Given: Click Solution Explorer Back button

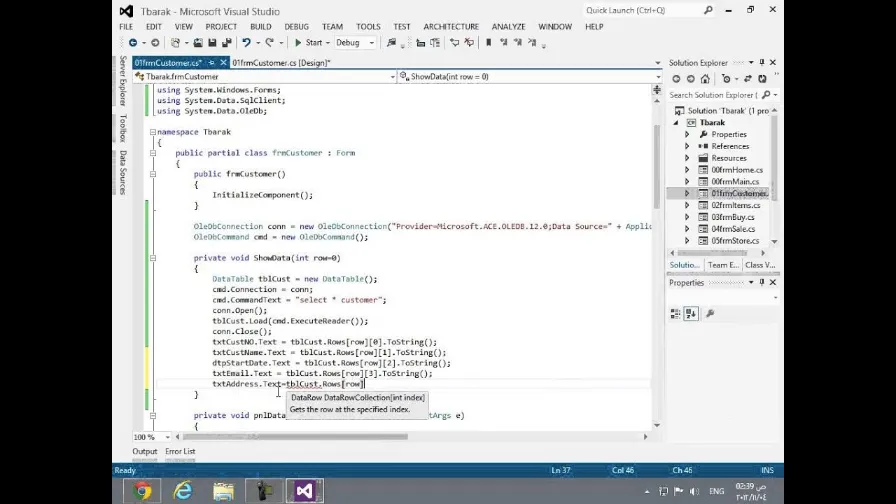Looking at the screenshot, I should [x=676, y=79].
